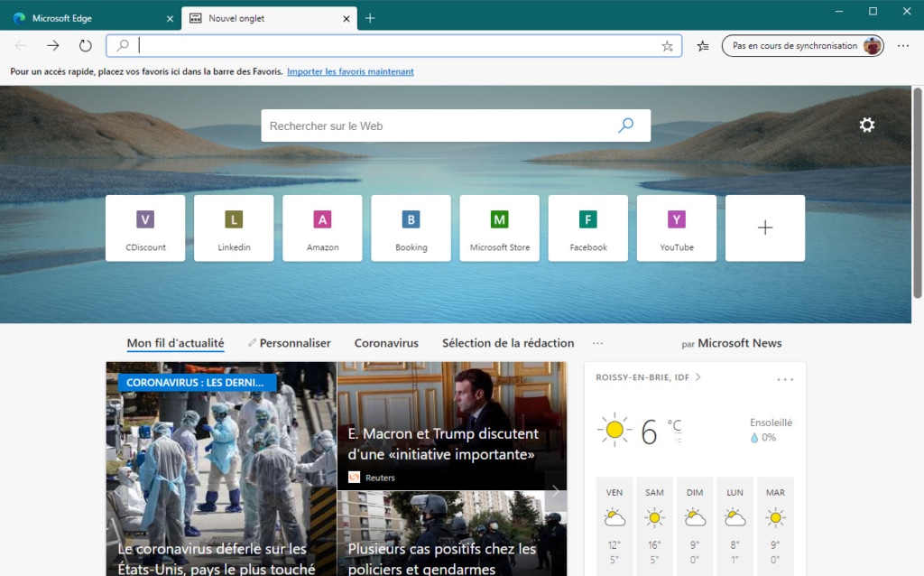
Task: Click the Microsoft News link
Action: pos(740,343)
